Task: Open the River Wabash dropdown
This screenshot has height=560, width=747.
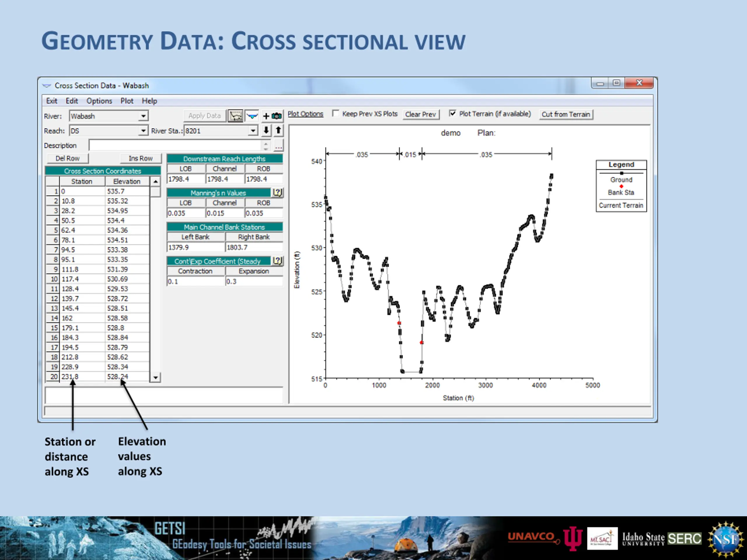Action: pyautogui.click(x=143, y=116)
